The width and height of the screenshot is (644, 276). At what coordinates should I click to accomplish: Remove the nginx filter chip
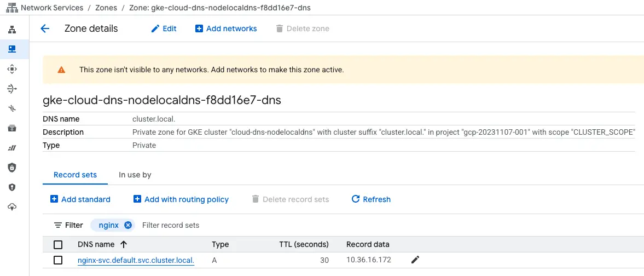(128, 225)
